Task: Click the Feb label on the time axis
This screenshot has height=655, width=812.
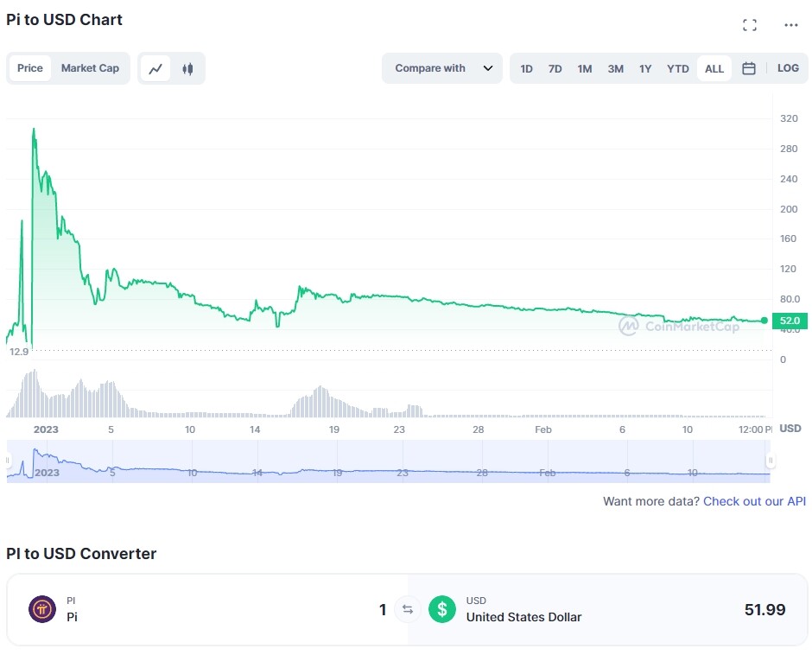Action: pos(542,429)
